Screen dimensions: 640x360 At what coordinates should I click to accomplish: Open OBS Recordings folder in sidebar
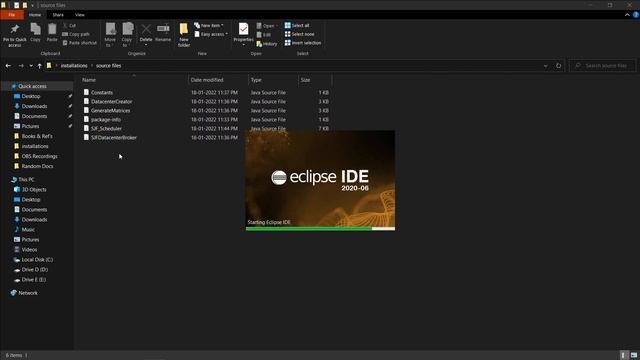coord(39,156)
